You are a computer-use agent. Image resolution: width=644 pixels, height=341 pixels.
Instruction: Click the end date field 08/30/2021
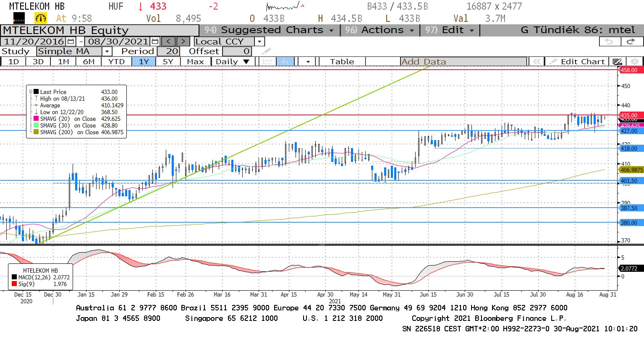tap(118, 42)
